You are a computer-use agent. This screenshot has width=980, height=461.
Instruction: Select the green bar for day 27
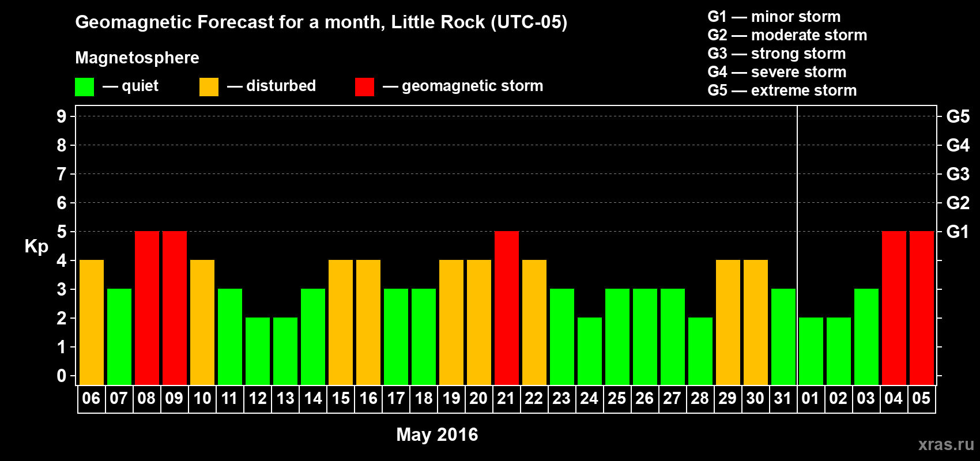673,337
